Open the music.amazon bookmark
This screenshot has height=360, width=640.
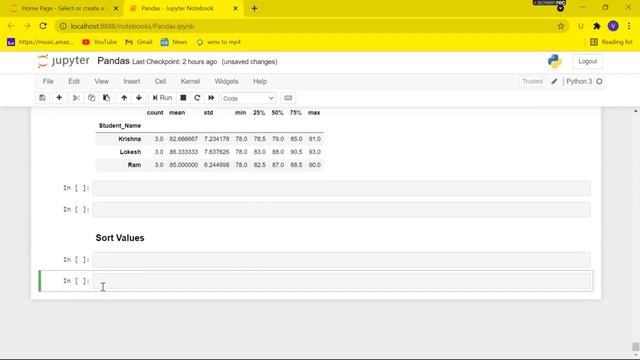(40, 42)
